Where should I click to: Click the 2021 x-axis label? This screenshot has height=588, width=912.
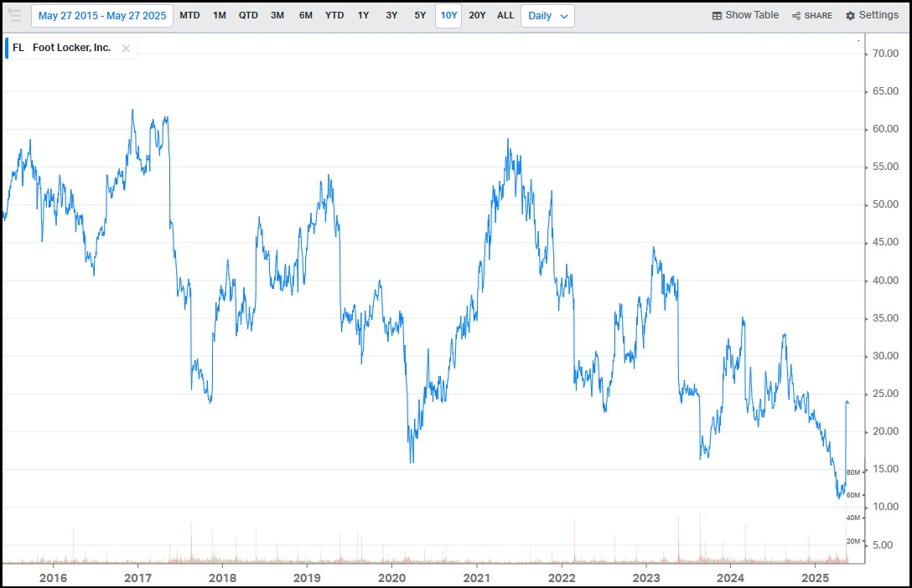[477, 578]
